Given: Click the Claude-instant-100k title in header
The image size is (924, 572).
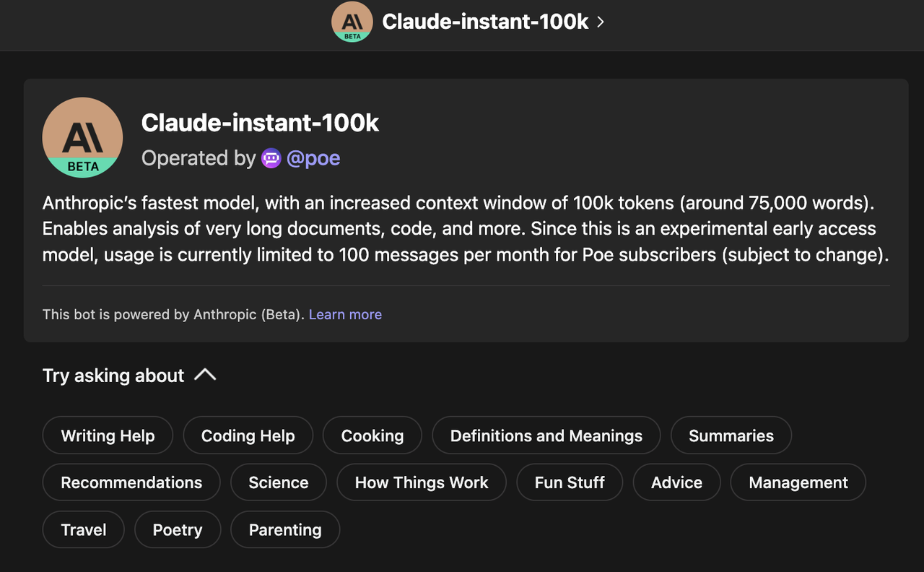Looking at the screenshot, I should tap(485, 22).
